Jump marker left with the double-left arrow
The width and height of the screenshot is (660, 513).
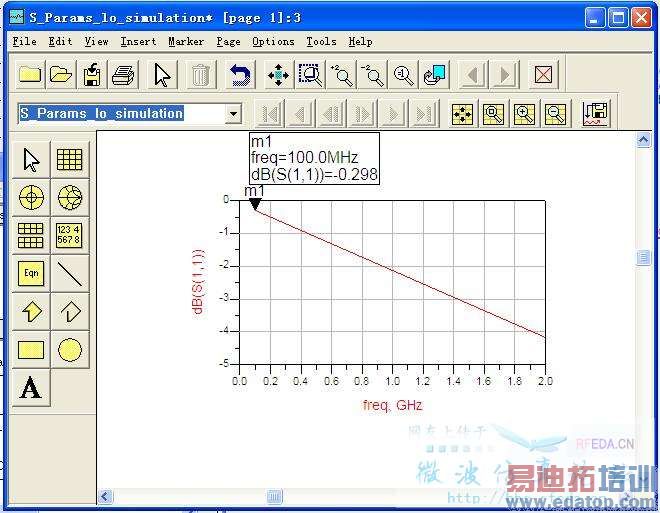pos(331,114)
